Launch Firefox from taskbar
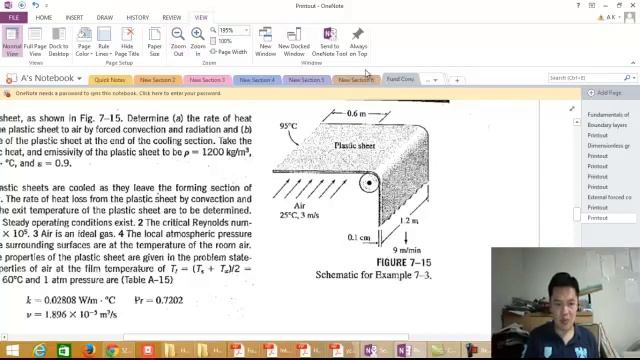The height and width of the screenshot is (360, 640). [89, 351]
